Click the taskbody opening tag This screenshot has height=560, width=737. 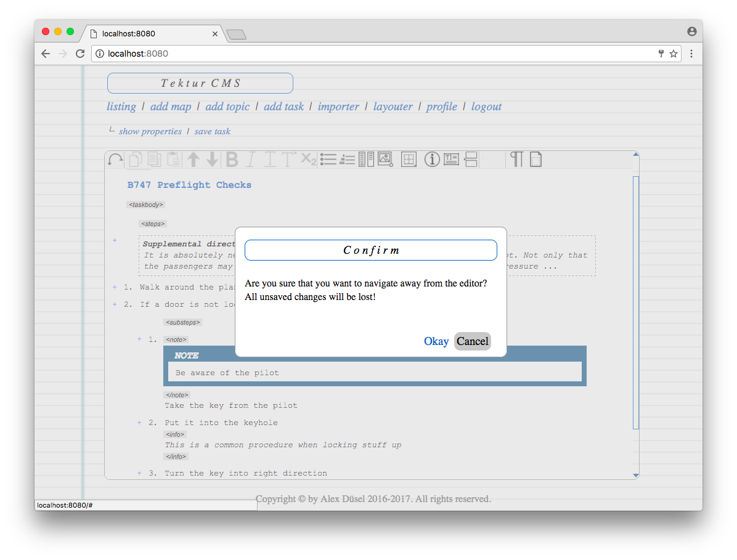pos(145,205)
